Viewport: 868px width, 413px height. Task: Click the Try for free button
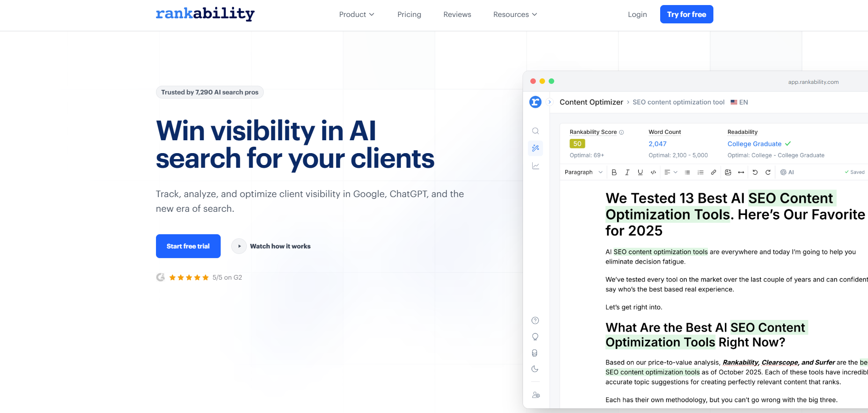[x=686, y=14]
